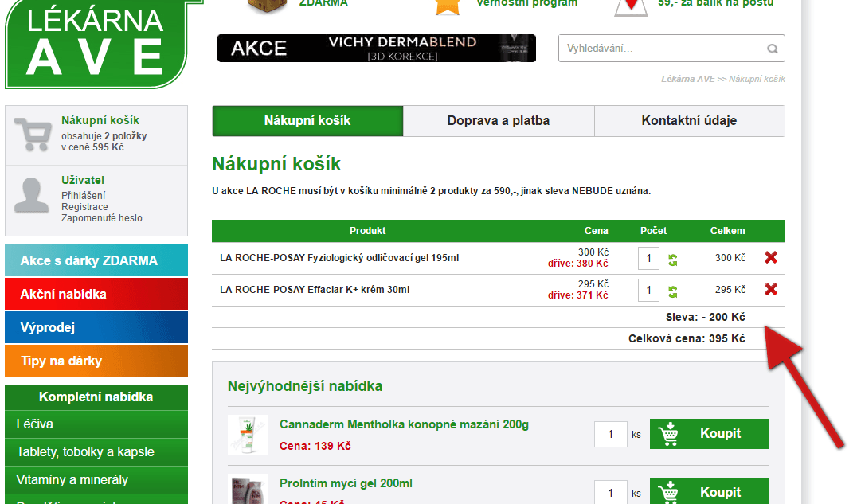Image resolution: width=857 pixels, height=504 pixels.
Task: Click the search magnifier icon
Action: pos(773,49)
